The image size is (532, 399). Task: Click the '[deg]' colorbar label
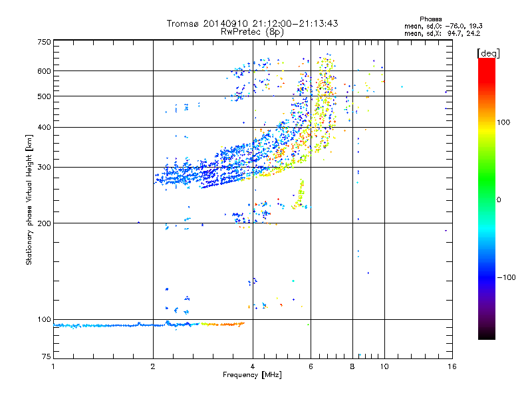[x=488, y=53]
